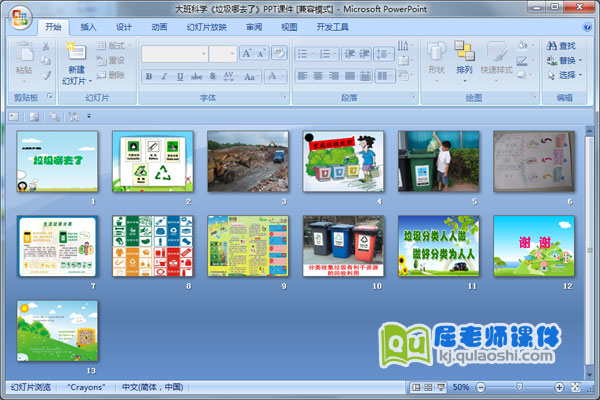Click the Text Direction icon
Viewport: 600px width, 400px height.
pyautogui.click(x=403, y=46)
